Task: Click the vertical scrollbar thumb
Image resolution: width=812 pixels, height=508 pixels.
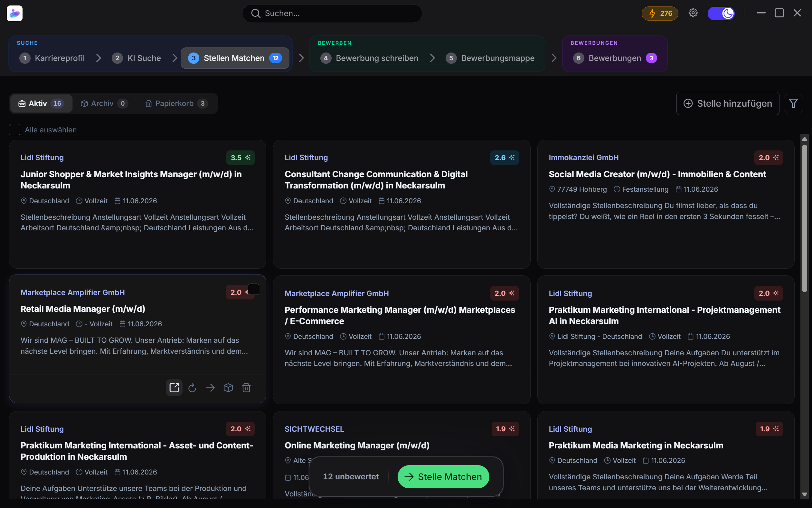Action: (x=805, y=218)
